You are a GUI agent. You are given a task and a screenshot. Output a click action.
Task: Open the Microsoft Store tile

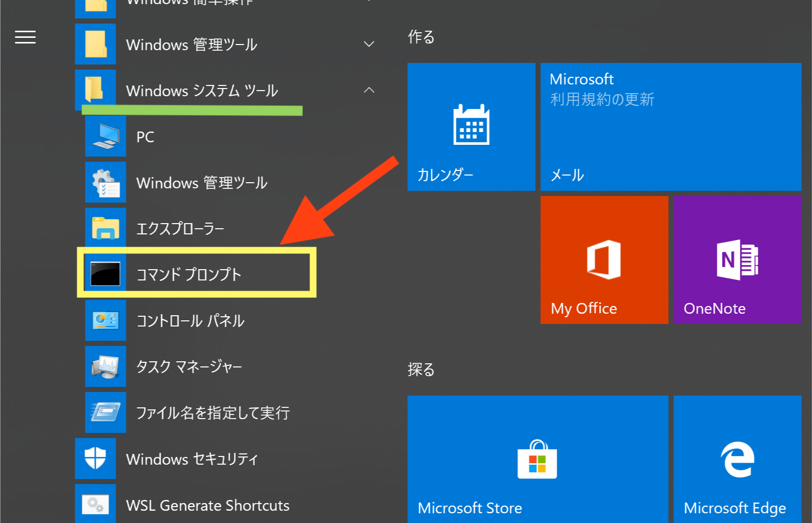pos(538,459)
